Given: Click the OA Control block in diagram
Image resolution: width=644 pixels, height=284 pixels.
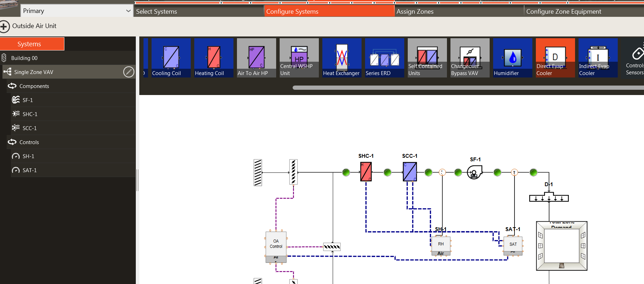Looking at the screenshot, I should pos(276,246).
